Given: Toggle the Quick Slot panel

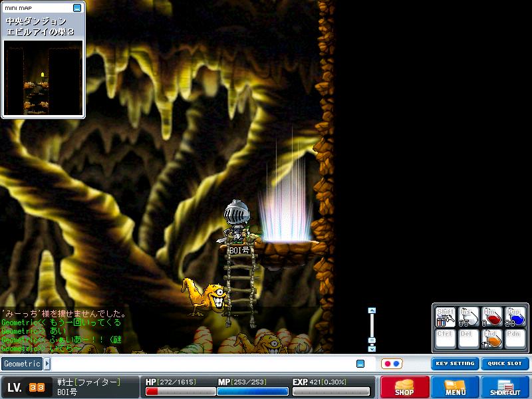Looking at the screenshot, I should tap(505, 363).
